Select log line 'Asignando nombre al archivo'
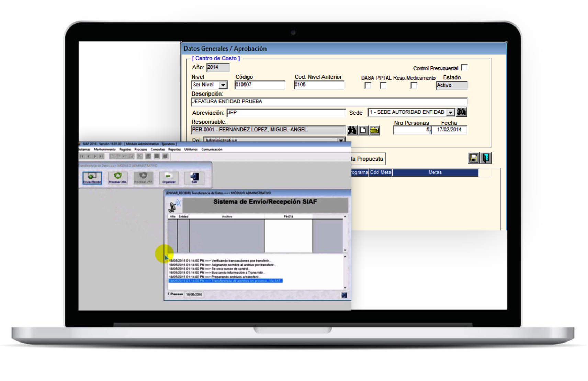 pos(222,265)
